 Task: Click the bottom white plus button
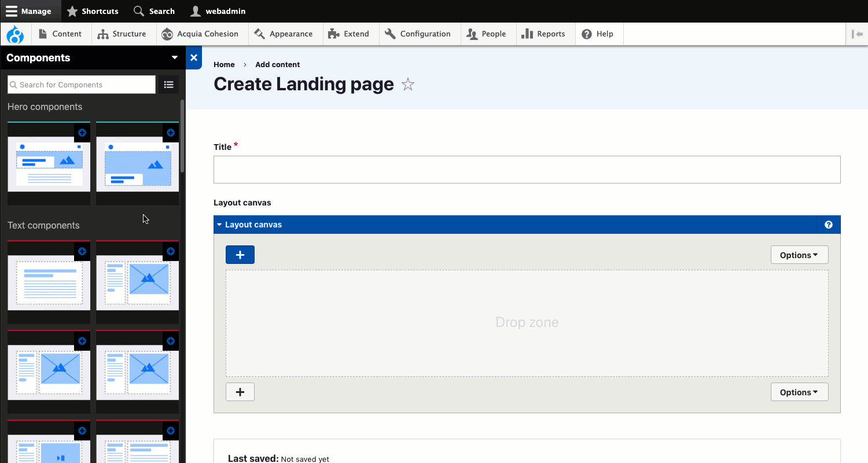[x=240, y=392]
